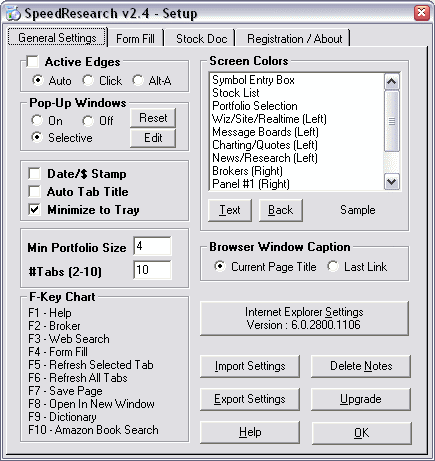Screen dimensions: 435x461
Task: Click the Upgrade button
Action: coord(361,399)
